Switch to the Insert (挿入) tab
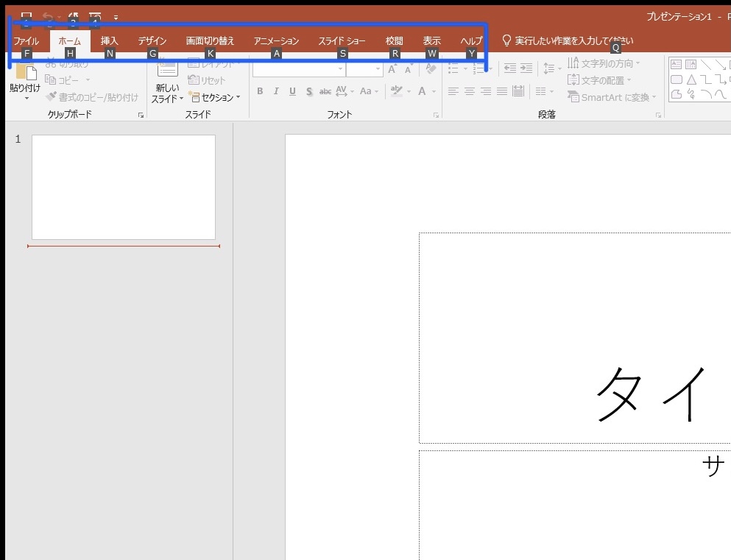 coord(110,41)
